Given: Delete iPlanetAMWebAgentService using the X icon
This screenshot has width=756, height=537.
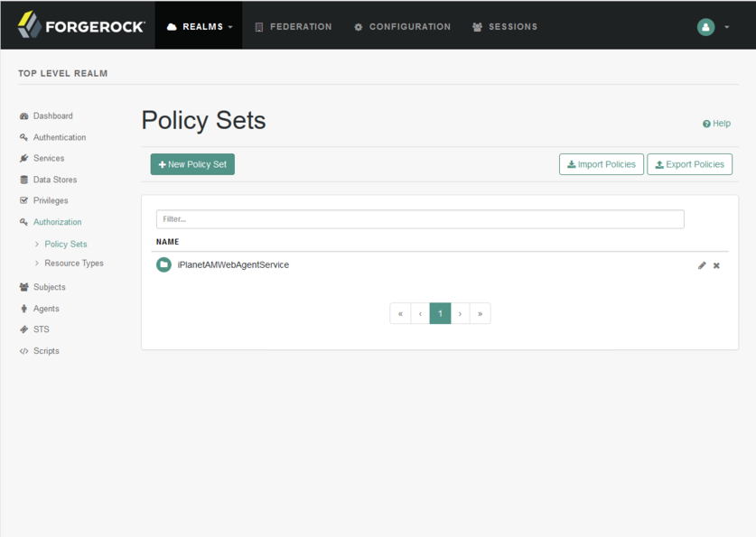Looking at the screenshot, I should click(716, 265).
